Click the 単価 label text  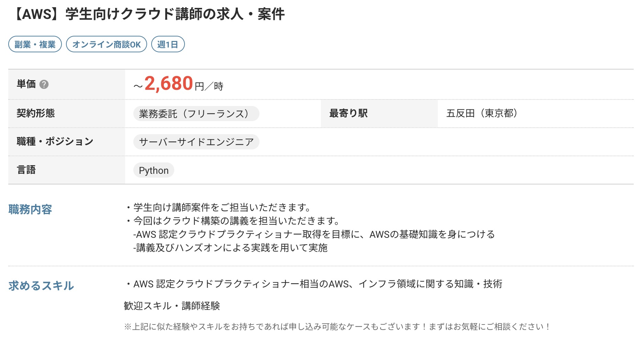point(26,84)
